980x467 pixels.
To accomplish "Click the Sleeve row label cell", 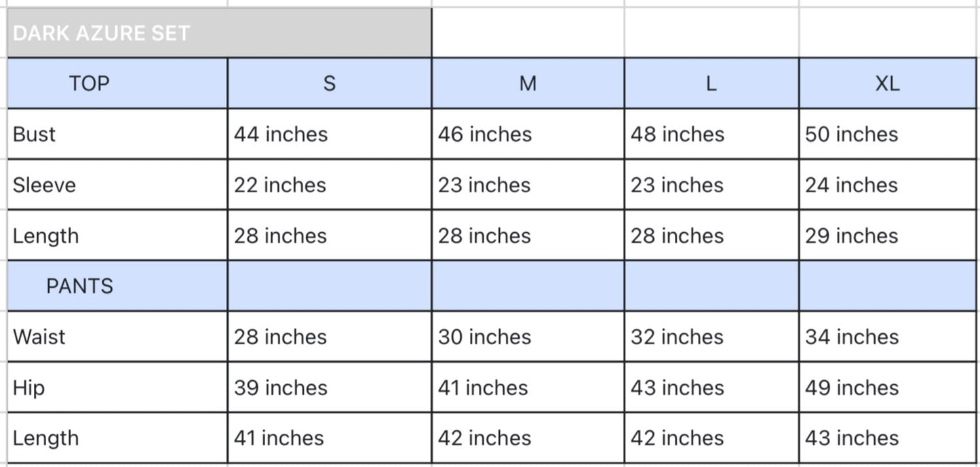I will 117,185.
